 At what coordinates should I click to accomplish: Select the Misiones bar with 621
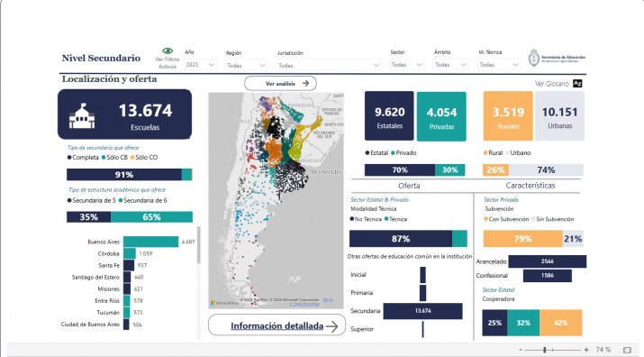tap(127, 289)
